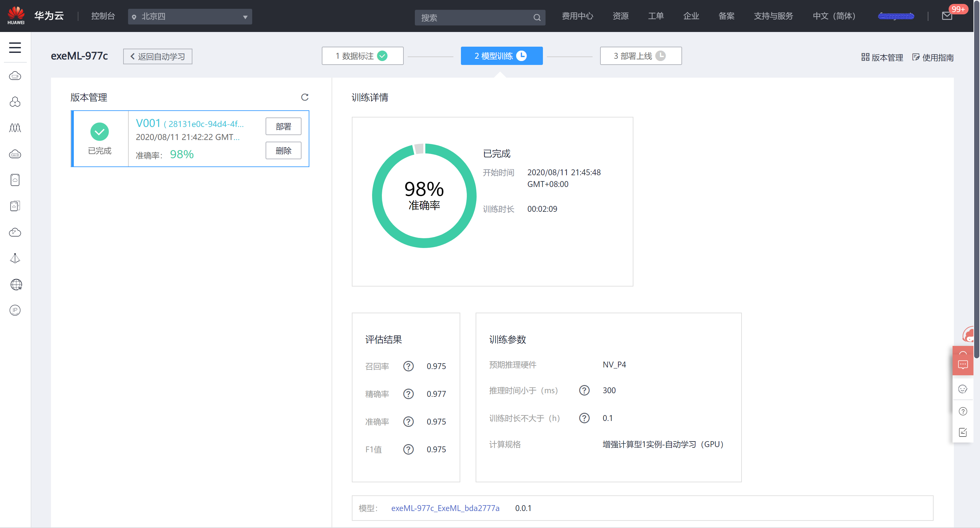This screenshot has height=528, width=980.
Task: Click the help icon beside F1值
Action: click(x=408, y=449)
